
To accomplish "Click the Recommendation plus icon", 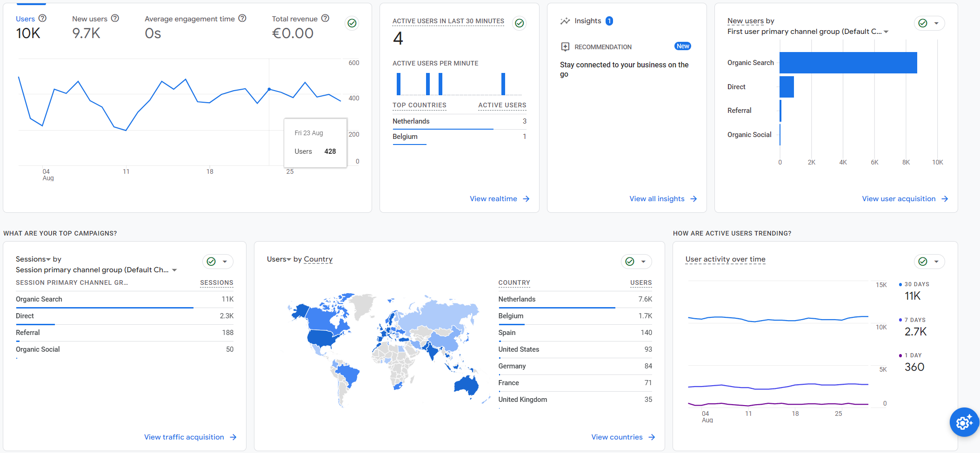I will pos(565,46).
